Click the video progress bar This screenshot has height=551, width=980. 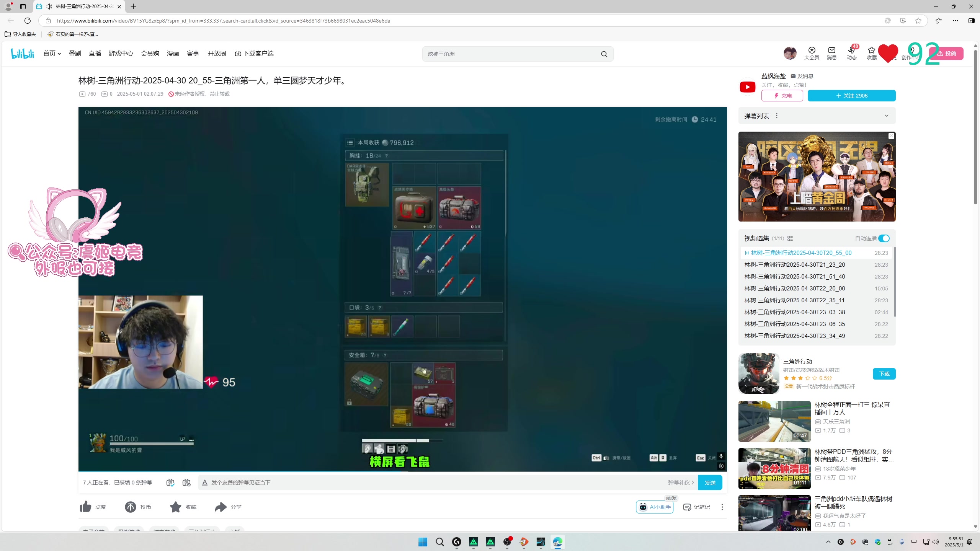pos(402,471)
